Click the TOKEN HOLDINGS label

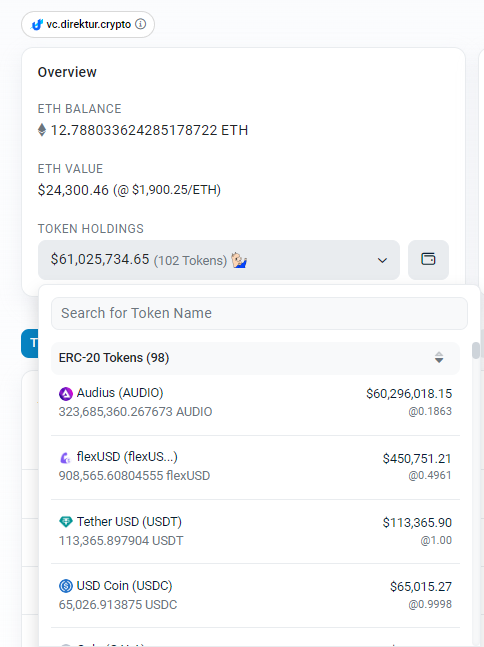tap(91, 229)
